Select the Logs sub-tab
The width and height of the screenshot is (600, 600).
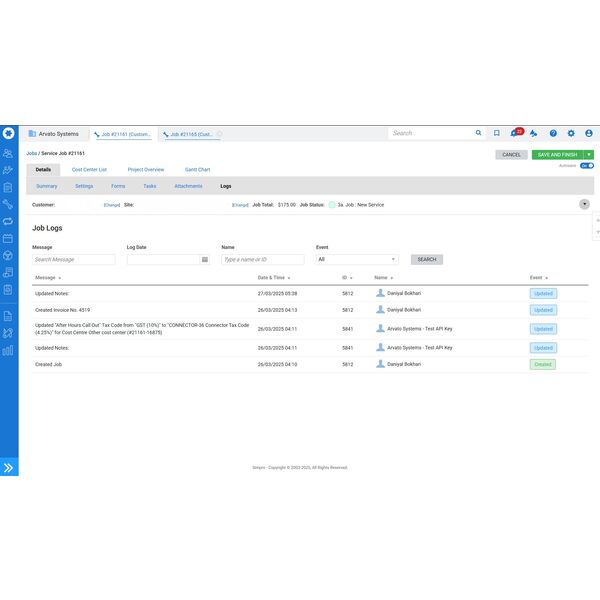(226, 186)
